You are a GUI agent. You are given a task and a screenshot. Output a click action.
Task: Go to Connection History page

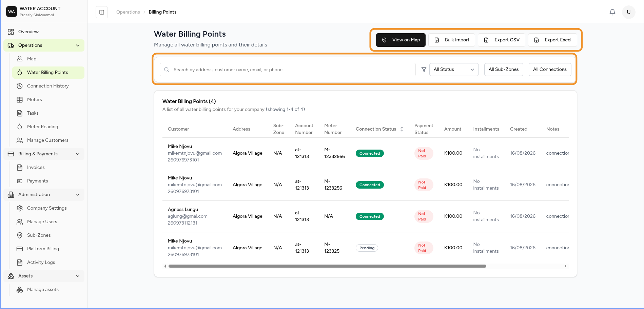pos(48,86)
